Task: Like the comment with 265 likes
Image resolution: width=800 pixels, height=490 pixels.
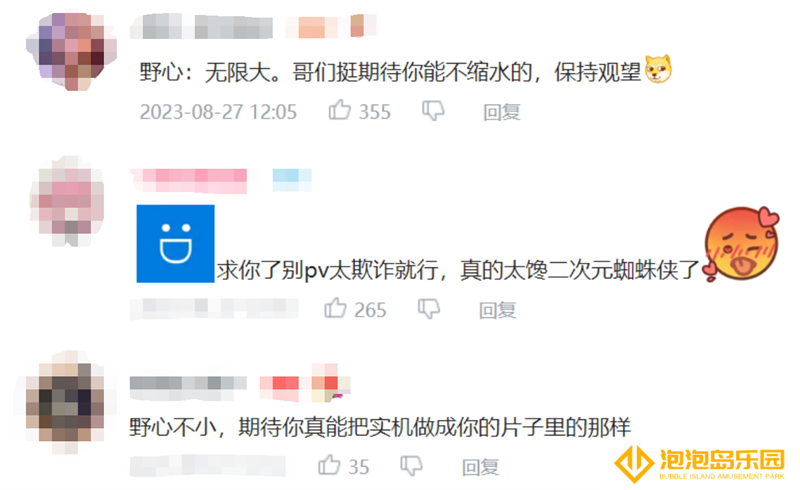Action: coord(335,308)
